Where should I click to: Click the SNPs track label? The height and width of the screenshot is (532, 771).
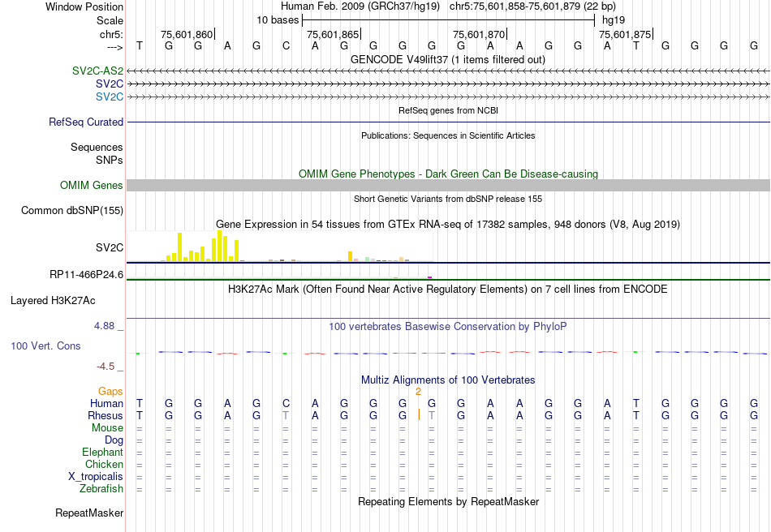tap(110, 160)
